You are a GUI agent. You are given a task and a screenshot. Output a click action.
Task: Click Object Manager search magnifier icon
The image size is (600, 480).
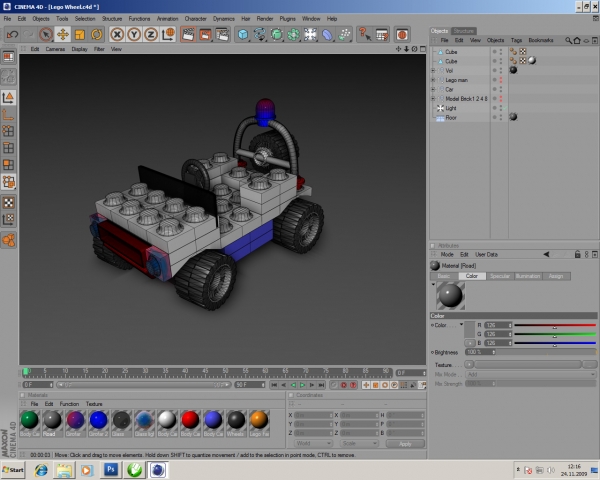pos(569,40)
